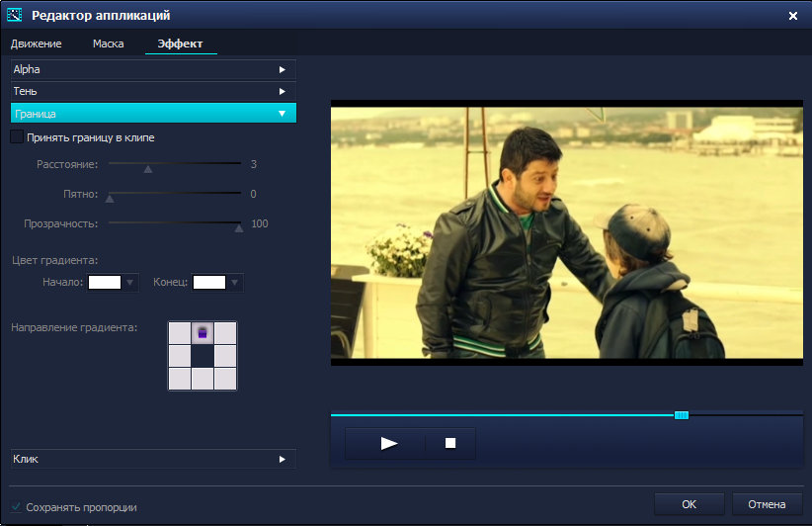812x526 pixels.
Task: Click the Отмена button
Action: pyautogui.click(x=767, y=504)
